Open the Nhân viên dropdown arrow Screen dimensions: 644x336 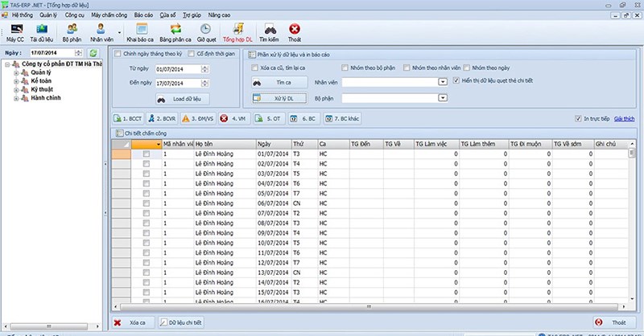(442, 82)
